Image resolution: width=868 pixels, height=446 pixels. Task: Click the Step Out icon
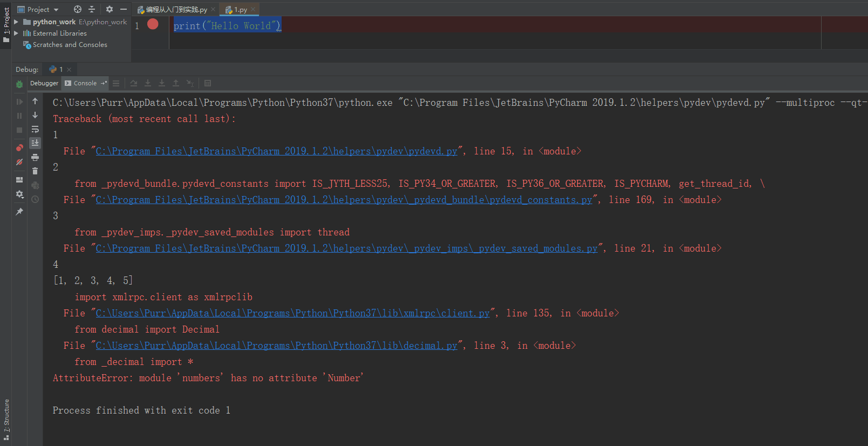point(176,83)
